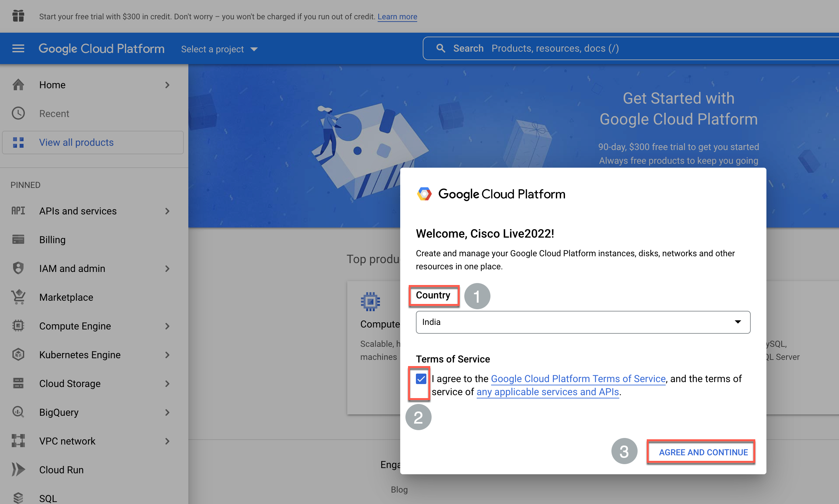Screen dimensions: 839x504
Task: Click the Google Cloud Platform header title
Action: 102,49
